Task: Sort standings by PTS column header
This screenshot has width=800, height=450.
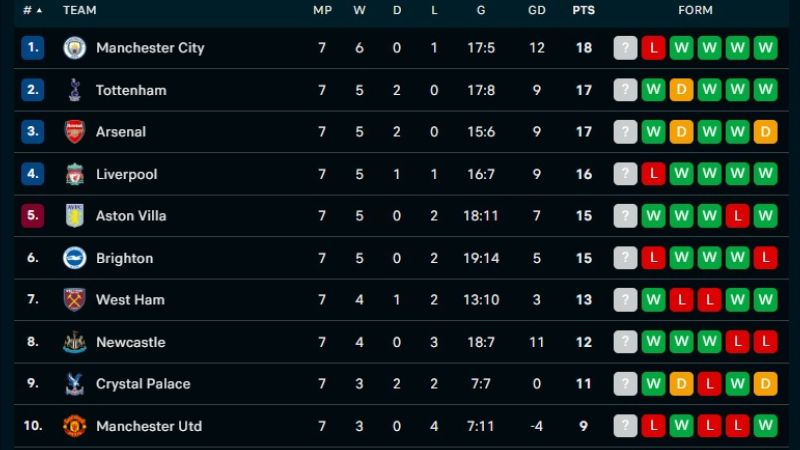Action: (584, 10)
